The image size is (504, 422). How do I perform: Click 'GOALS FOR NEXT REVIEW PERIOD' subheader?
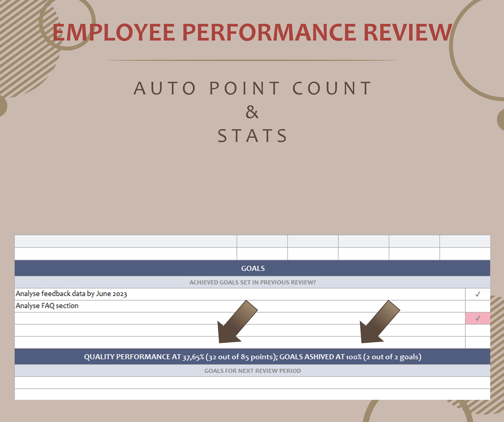pyautogui.click(x=252, y=371)
